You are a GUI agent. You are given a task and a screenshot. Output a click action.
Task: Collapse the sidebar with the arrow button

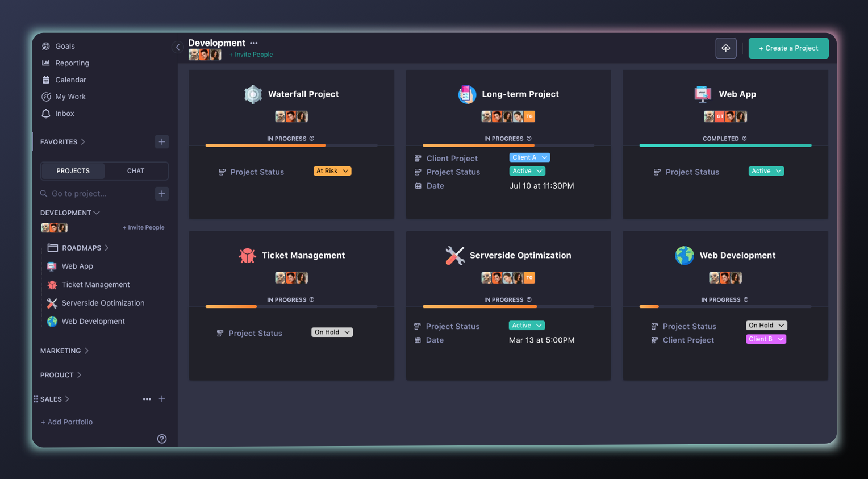(x=178, y=47)
